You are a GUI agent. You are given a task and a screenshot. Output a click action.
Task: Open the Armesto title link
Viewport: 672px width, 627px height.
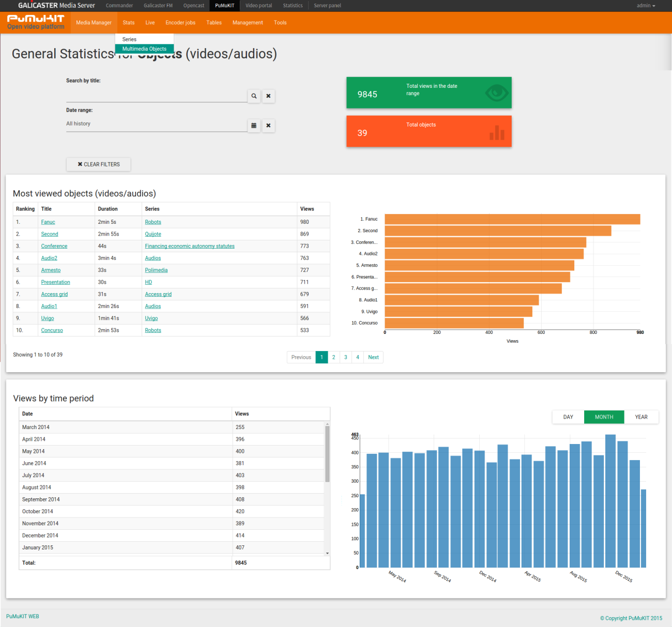pos(51,270)
